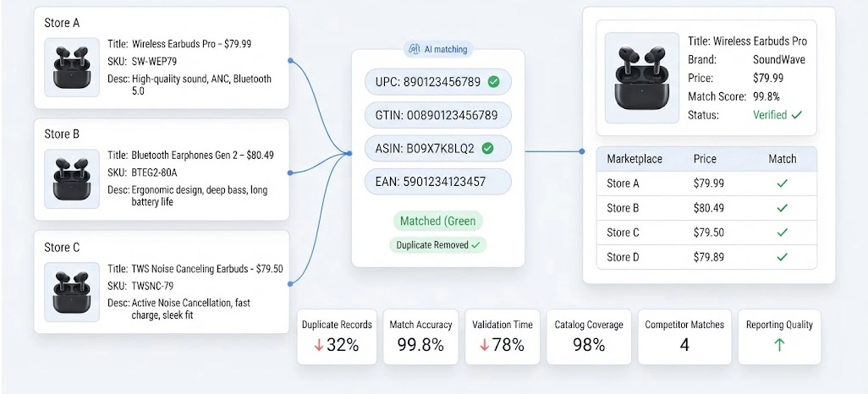Image resolution: width=868 pixels, height=394 pixels.
Task: Click Store A description about ANC, Bluetooth
Action: [201, 85]
